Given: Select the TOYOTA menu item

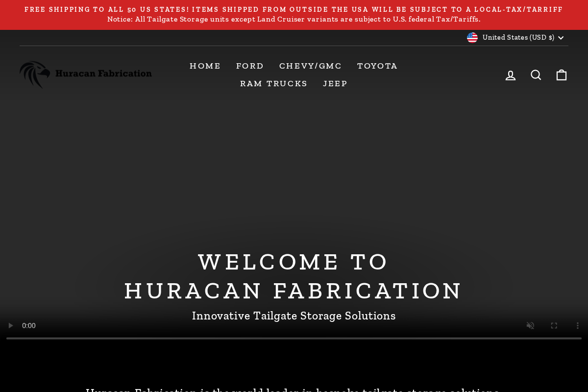Looking at the screenshot, I should coord(377,66).
